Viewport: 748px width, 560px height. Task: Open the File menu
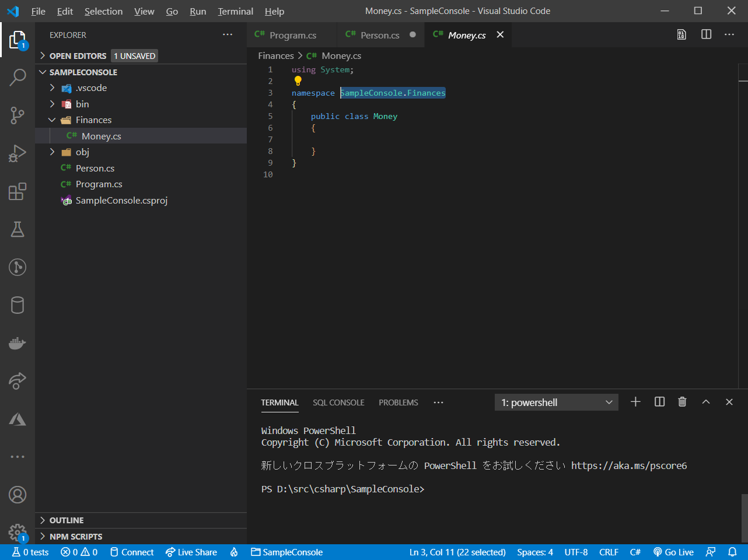click(x=38, y=11)
